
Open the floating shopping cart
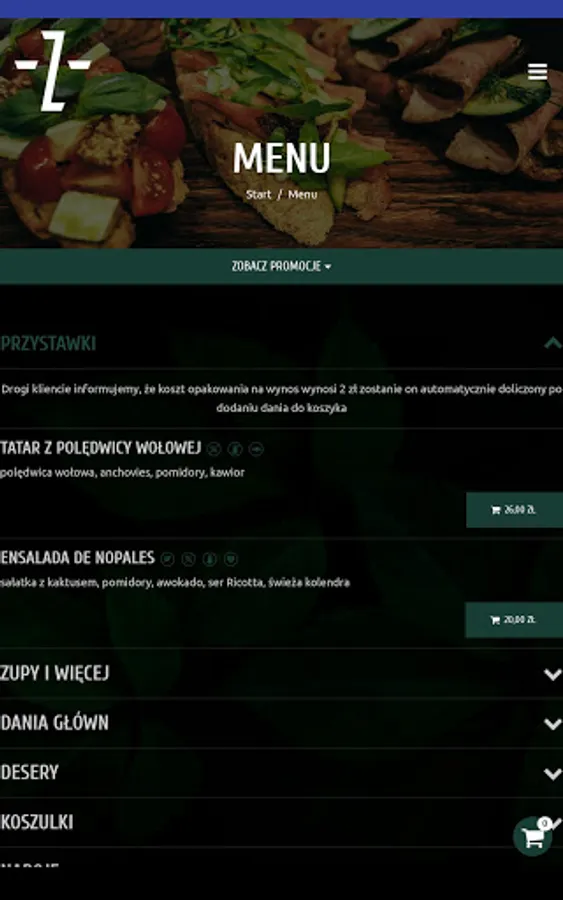(533, 837)
